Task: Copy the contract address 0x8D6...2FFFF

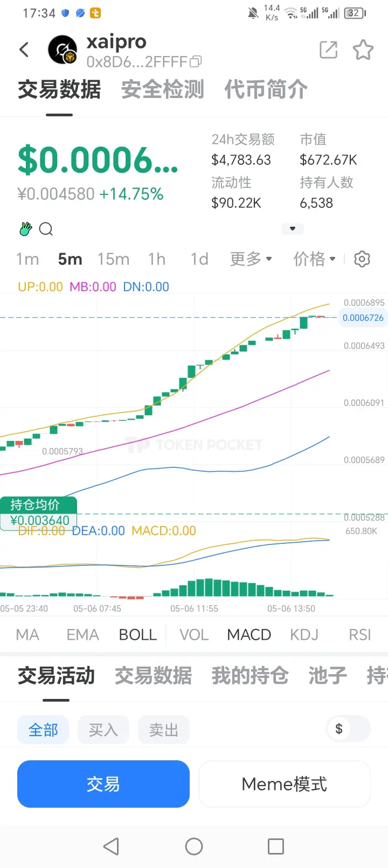Action: tap(196, 62)
